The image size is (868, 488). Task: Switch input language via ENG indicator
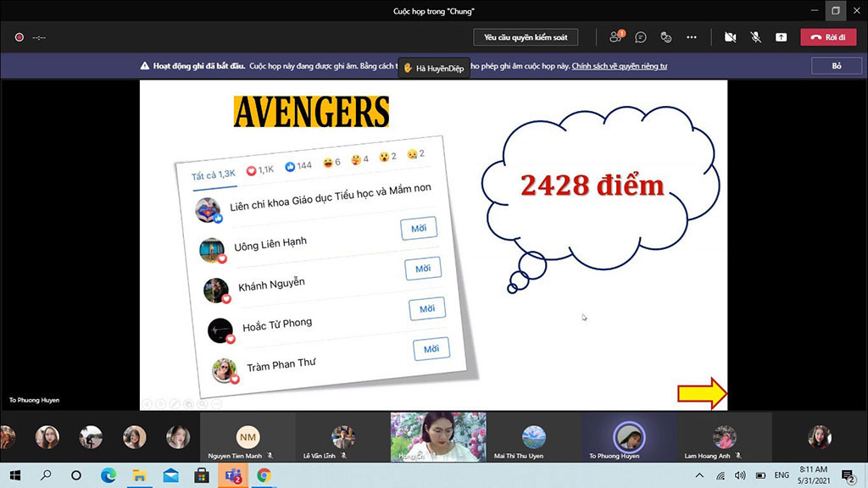tap(782, 475)
